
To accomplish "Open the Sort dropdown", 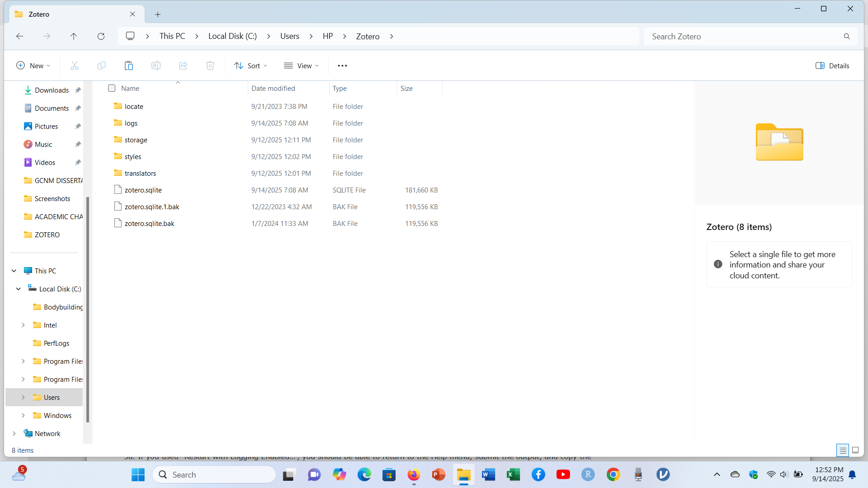I will pos(251,66).
